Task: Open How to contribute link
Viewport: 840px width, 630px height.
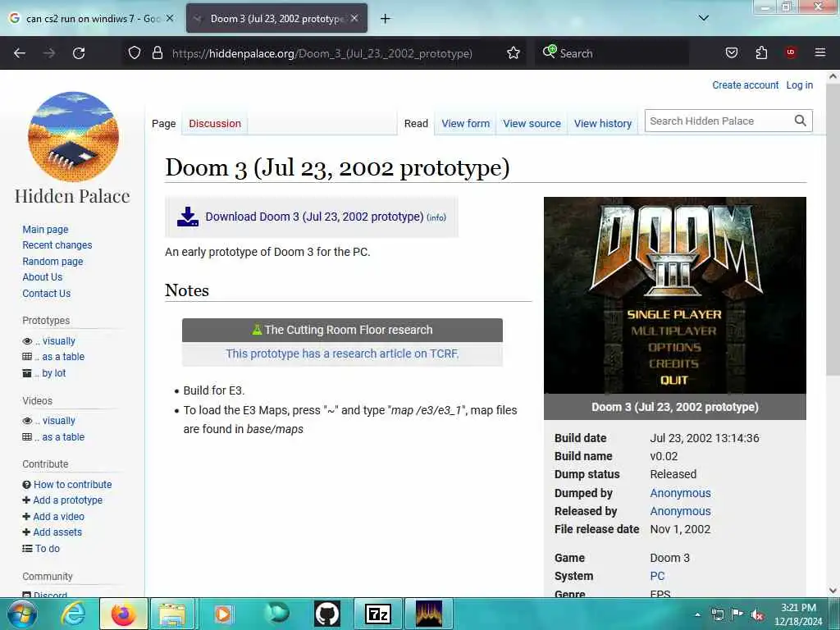Action: click(x=73, y=484)
